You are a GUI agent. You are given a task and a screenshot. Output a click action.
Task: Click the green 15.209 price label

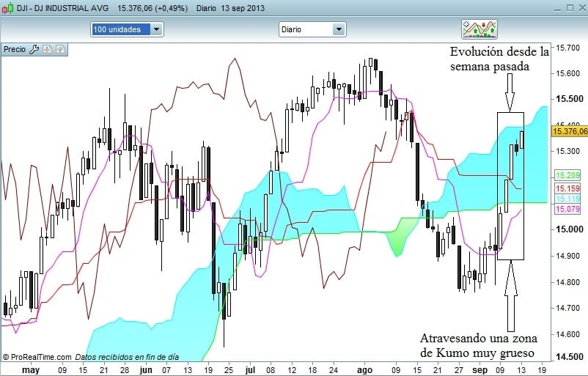[x=567, y=175]
